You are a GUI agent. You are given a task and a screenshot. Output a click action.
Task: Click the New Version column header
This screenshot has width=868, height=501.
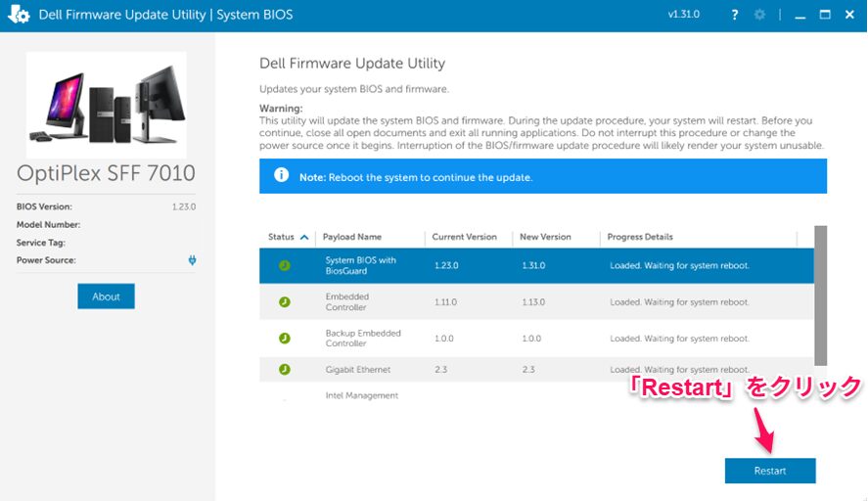click(546, 237)
